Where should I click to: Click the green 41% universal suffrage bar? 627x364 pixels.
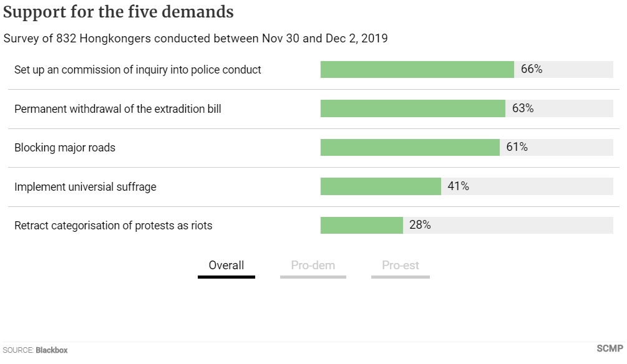[x=381, y=186]
